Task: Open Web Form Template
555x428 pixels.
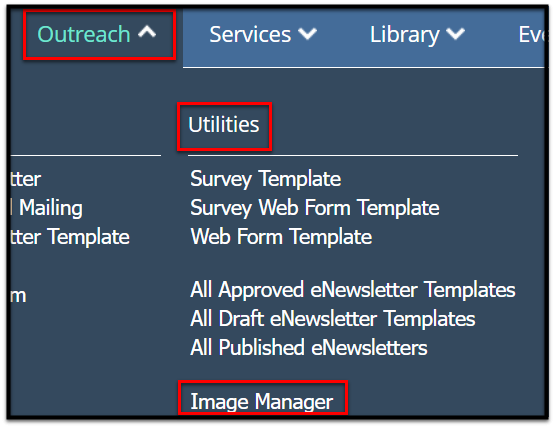Action: point(281,236)
